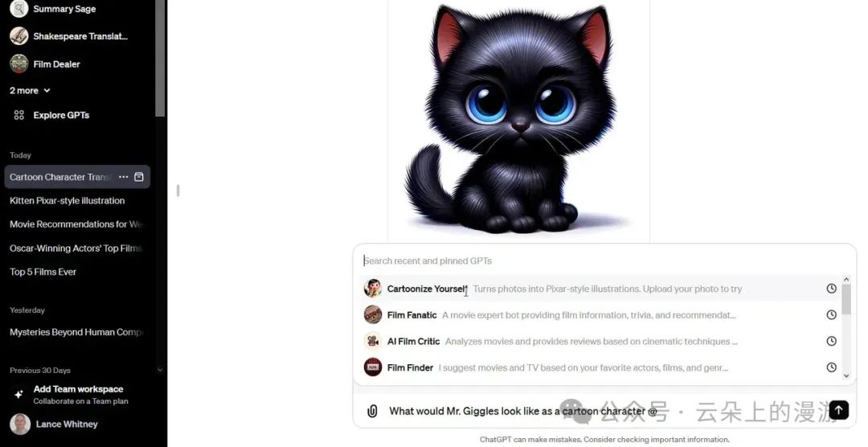
Task: Archive the Cartoon Character chat via the archive icon
Action: (x=139, y=177)
